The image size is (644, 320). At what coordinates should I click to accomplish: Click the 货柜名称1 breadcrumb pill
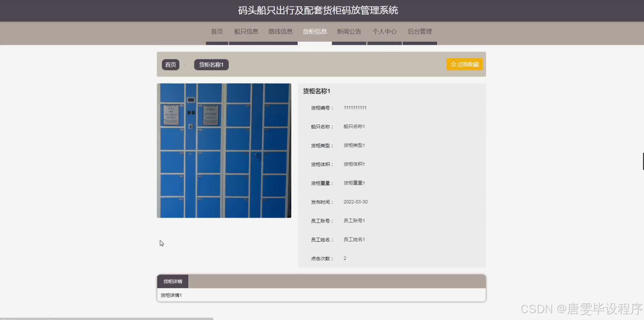pyautogui.click(x=211, y=65)
